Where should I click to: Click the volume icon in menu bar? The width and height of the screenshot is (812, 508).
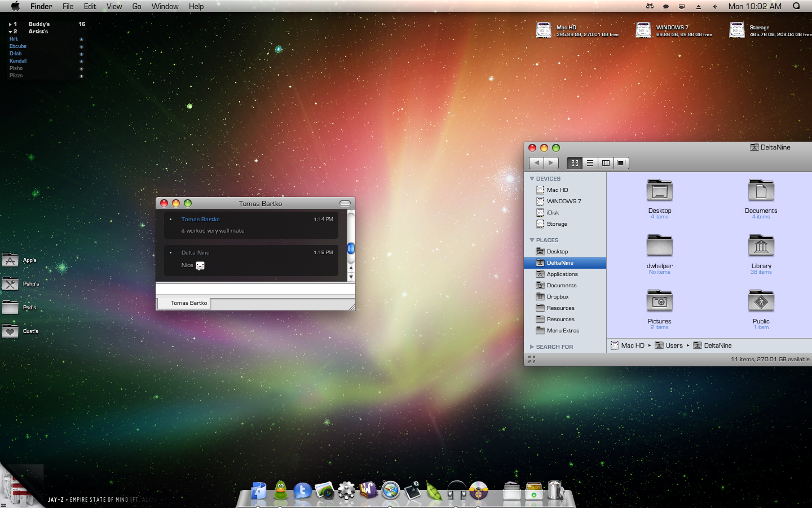coord(714,7)
